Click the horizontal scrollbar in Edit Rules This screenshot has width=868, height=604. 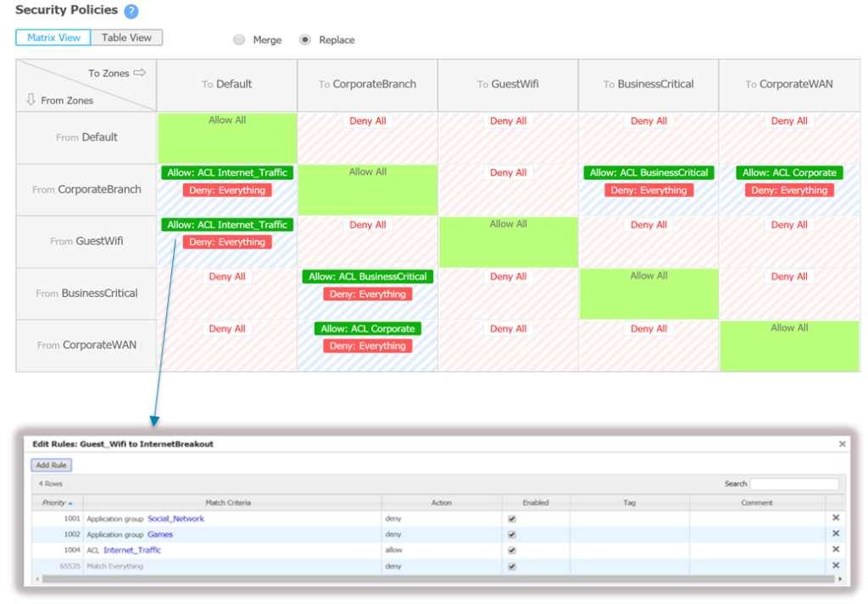click(x=424, y=579)
